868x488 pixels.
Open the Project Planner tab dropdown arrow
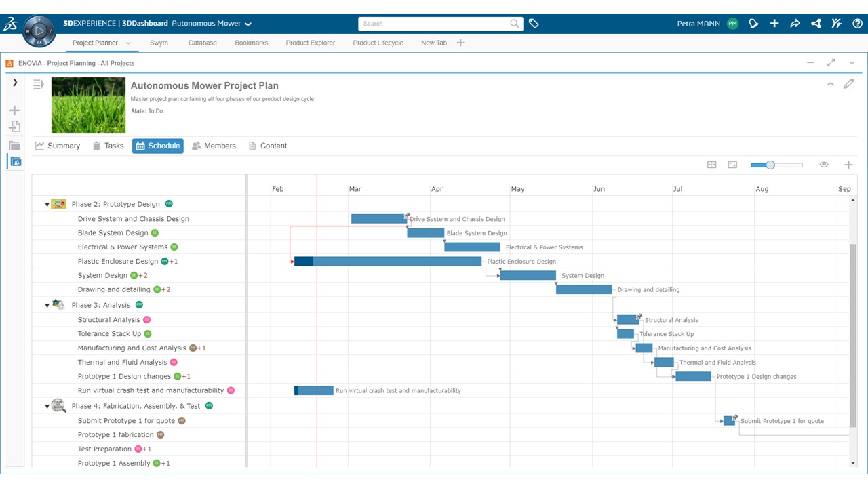128,43
